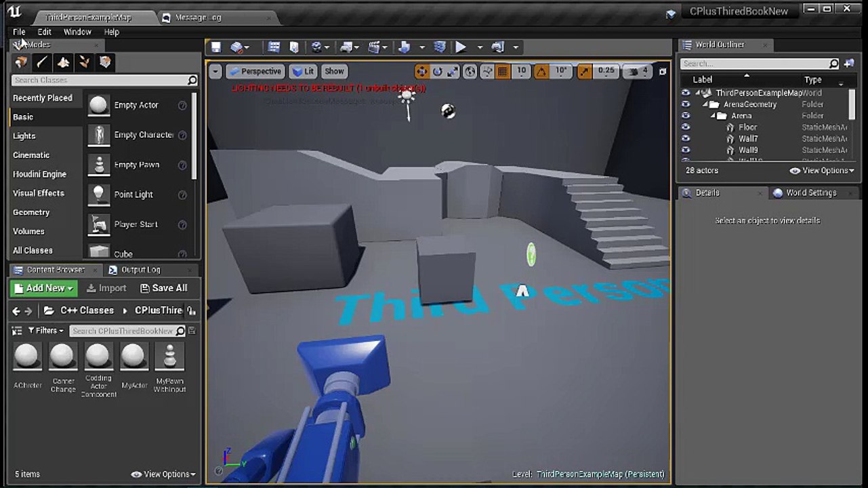Open the grid snap value 10 dropdown

(x=521, y=71)
